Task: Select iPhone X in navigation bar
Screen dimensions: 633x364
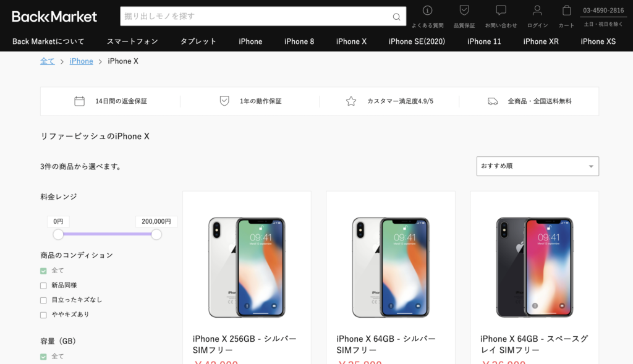Action: click(351, 41)
